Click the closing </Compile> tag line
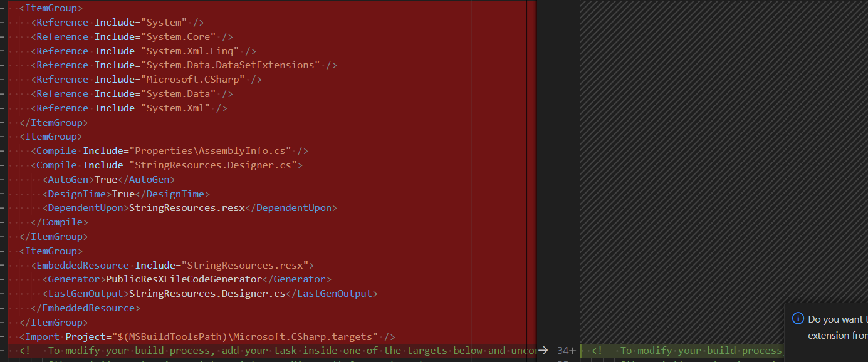 click(x=60, y=222)
